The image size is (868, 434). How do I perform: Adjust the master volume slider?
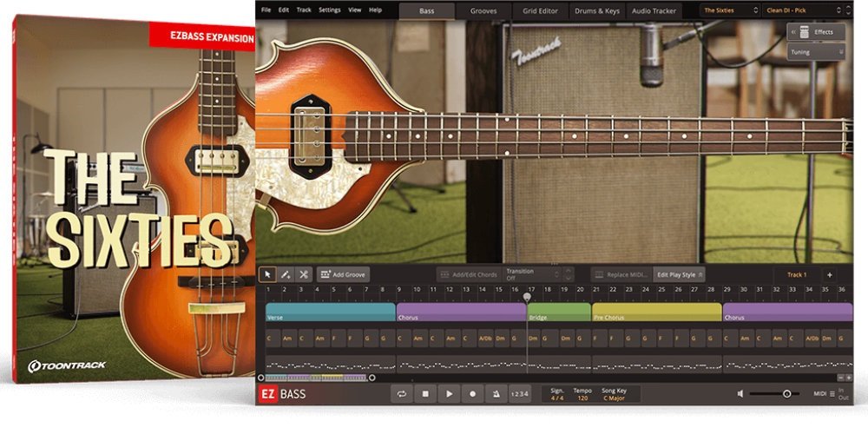(786, 394)
